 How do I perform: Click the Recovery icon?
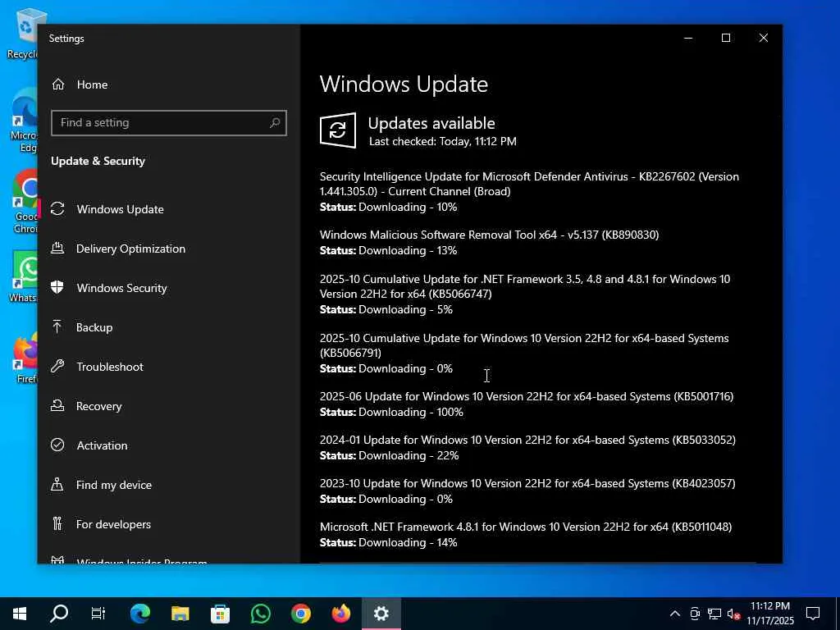58,405
